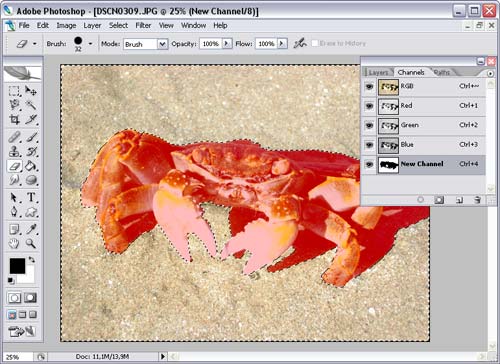This screenshot has height=364, width=500.
Task: Reset default black and white colors
Action: point(11,281)
